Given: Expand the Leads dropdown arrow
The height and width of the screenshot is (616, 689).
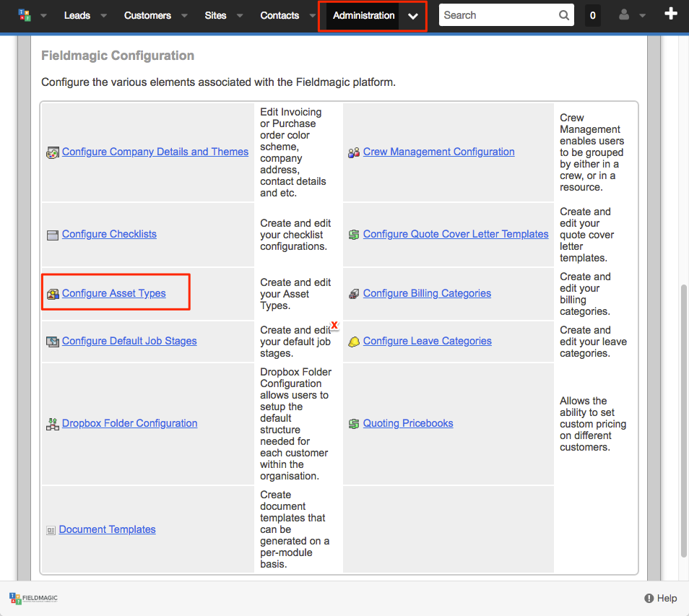Looking at the screenshot, I should click(x=104, y=15).
